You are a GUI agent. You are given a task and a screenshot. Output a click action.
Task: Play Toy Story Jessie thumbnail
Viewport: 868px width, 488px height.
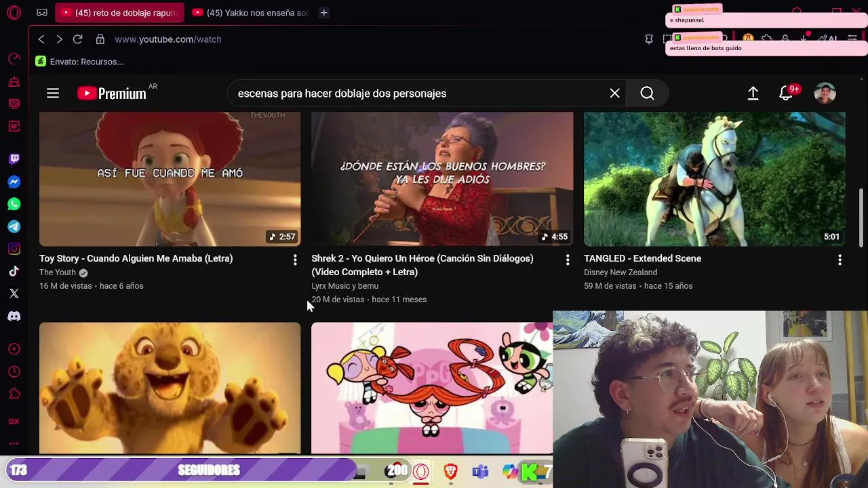pos(170,179)
